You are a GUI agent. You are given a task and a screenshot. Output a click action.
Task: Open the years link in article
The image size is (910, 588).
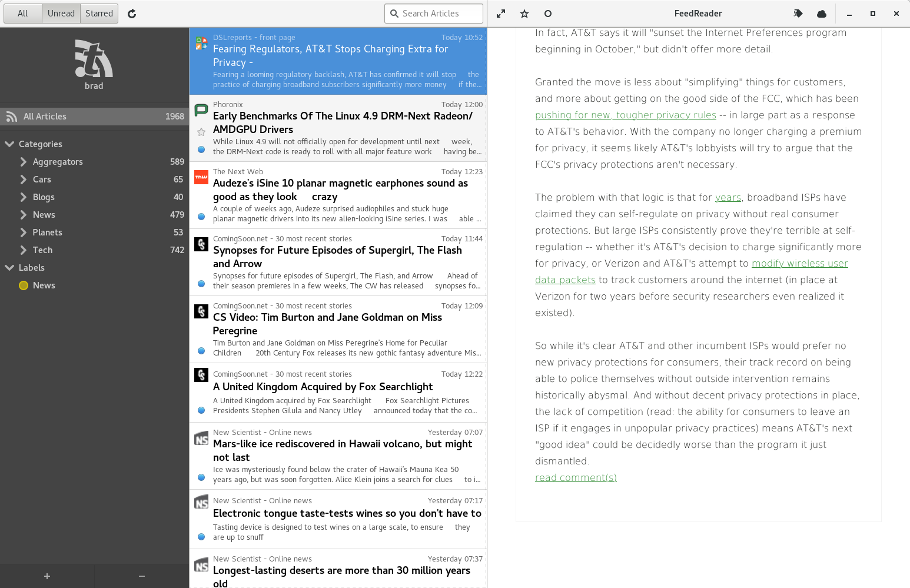(728, 198)
